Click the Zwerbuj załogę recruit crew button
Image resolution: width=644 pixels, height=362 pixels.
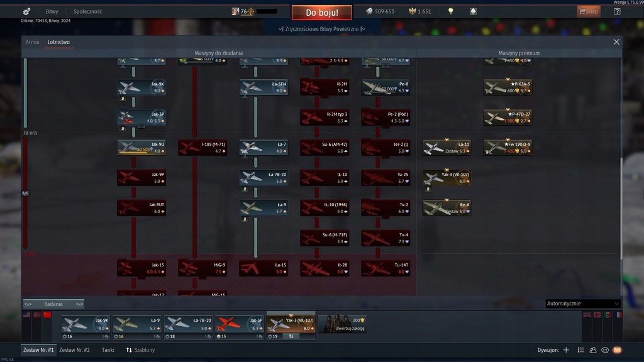342,324
